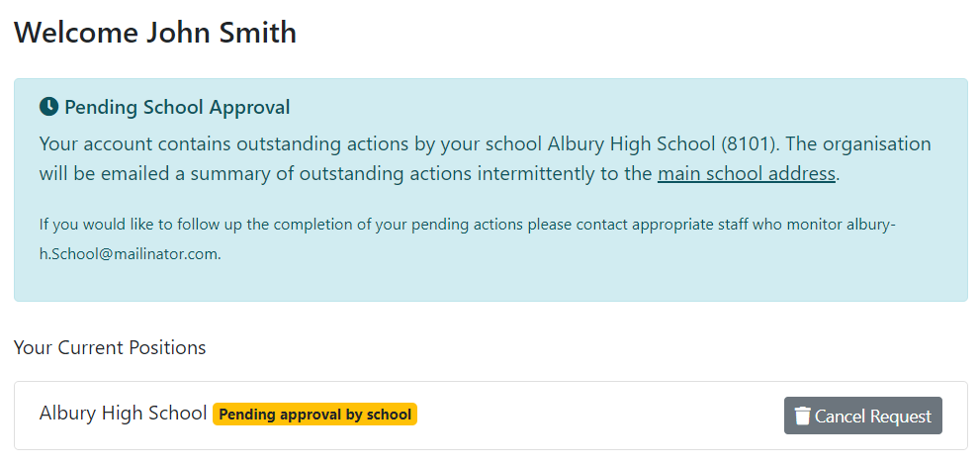The width and height of the screenshot is (980, 464).
Task: Click the Your Current Positions heading
Action: point(110,347)
